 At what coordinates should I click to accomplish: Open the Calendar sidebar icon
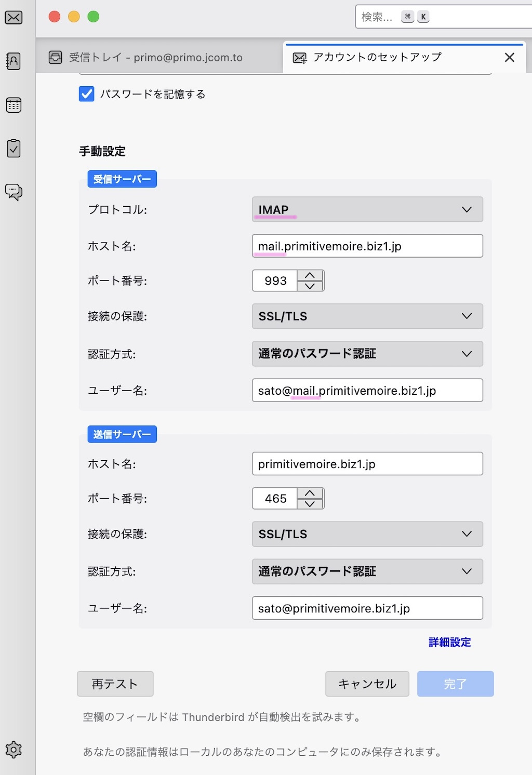pos(14,105)
